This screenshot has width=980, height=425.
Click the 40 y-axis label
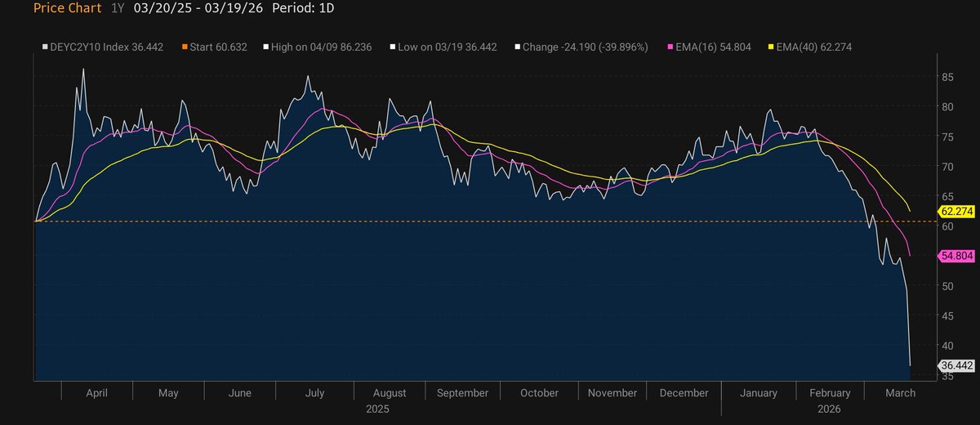pyautogui.click(x=948, y=346)
